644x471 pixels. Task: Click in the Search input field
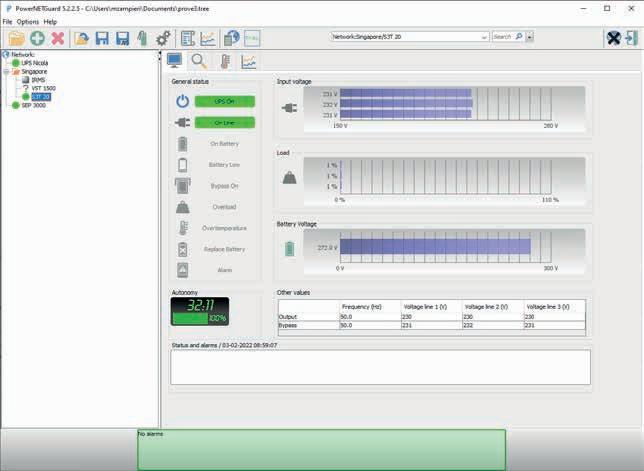[x=504, y=37]
